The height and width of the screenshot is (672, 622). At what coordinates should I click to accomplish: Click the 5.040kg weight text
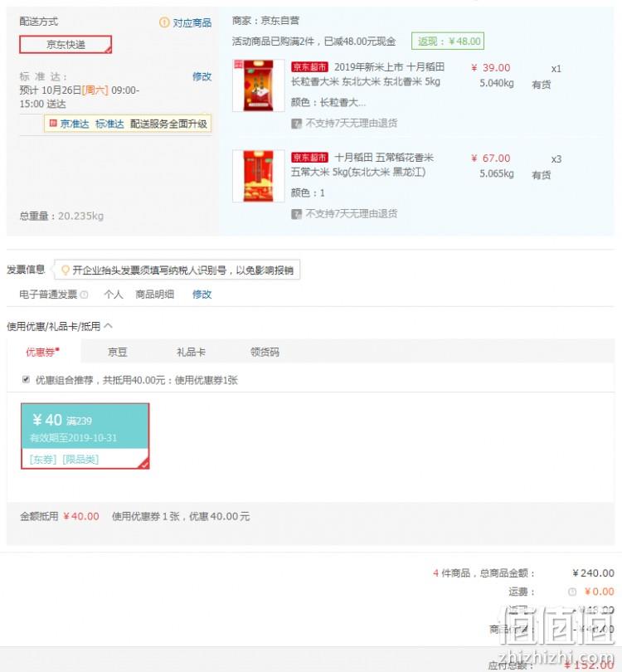point(497,83)
